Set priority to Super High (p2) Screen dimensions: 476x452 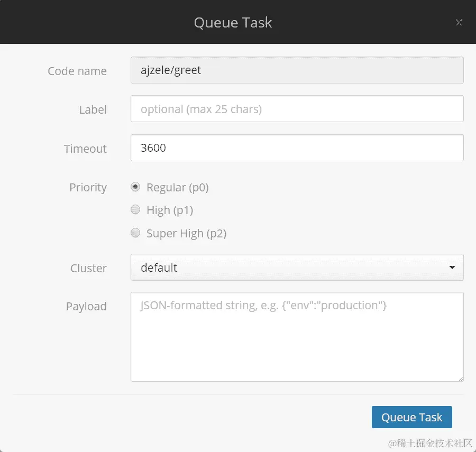[135, 233]
